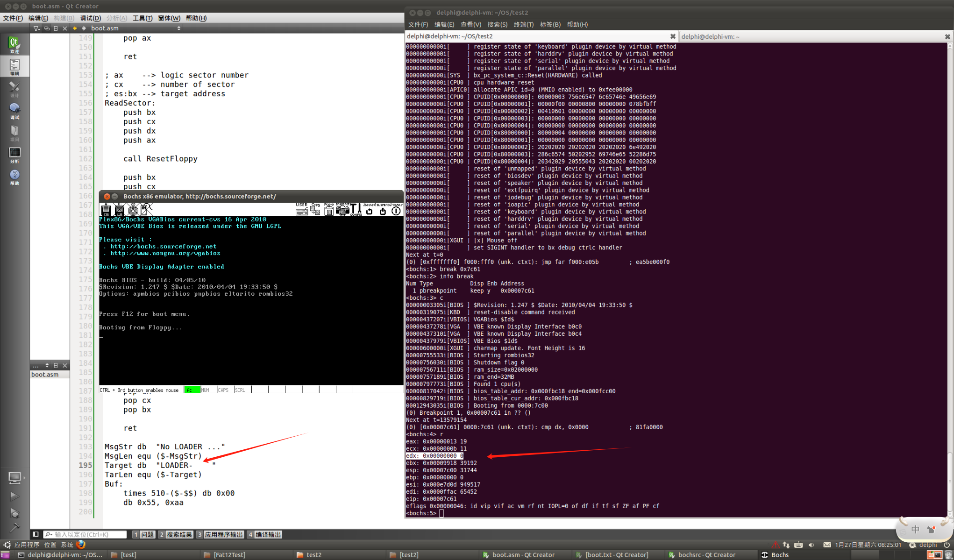Open the sidebar filter dropdown

click(36, 28)
